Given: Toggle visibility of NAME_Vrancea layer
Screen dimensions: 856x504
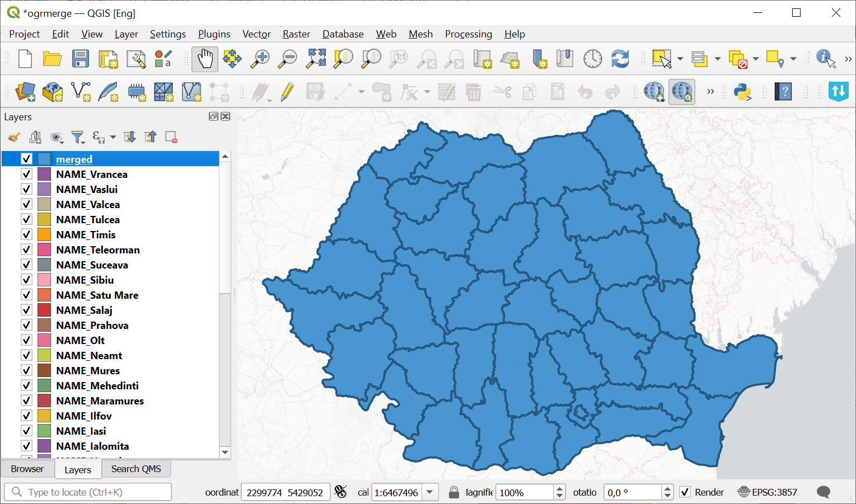Looking at the screenshot, I should pyautogui.click(x=26, y=174).
